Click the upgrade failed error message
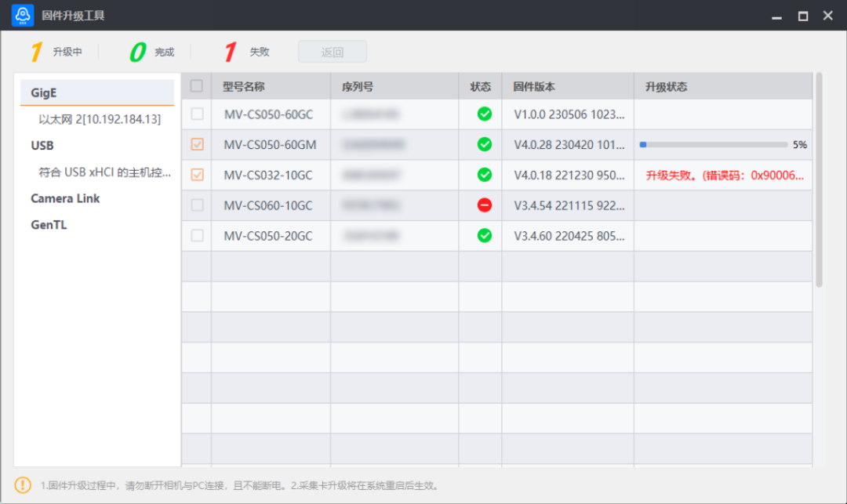The width and height of the screenshot is (847, 504). tap(724, 176)
